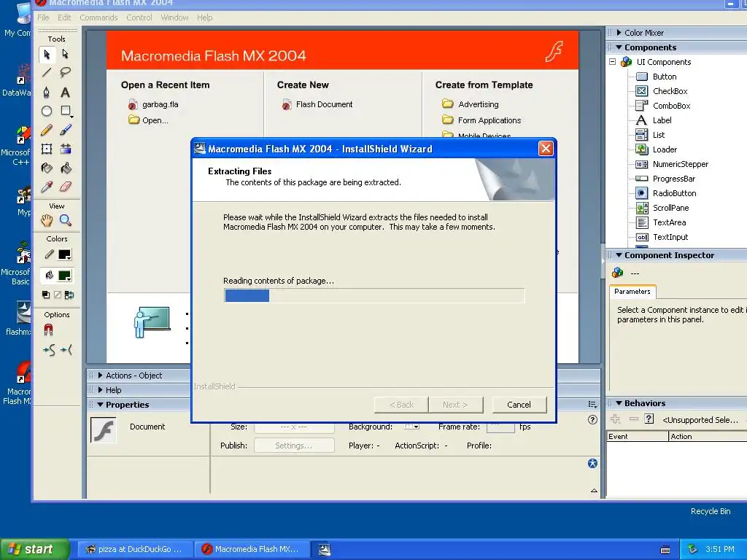Open the Background color dropdown

click(x=411, y=426)
